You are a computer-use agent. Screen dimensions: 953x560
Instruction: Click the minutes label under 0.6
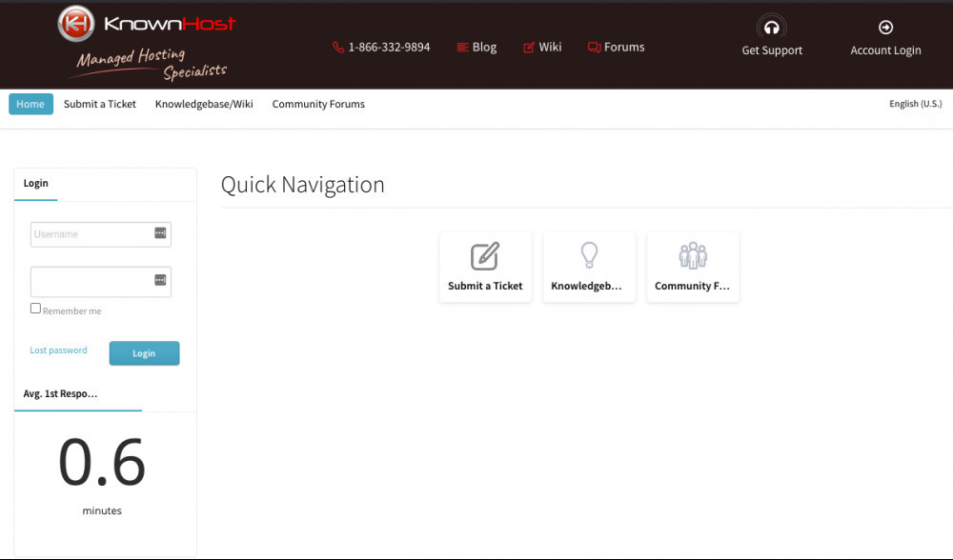coord(102,510)
